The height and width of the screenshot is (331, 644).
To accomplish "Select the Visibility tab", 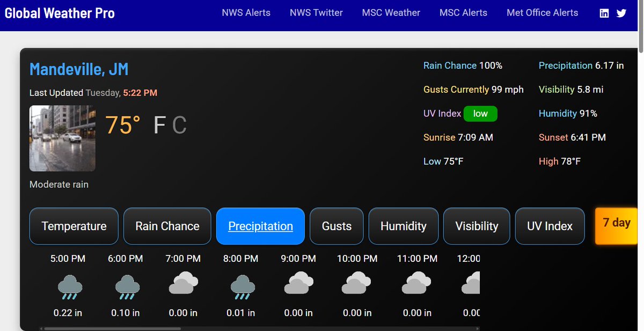I will pos(477,226).
